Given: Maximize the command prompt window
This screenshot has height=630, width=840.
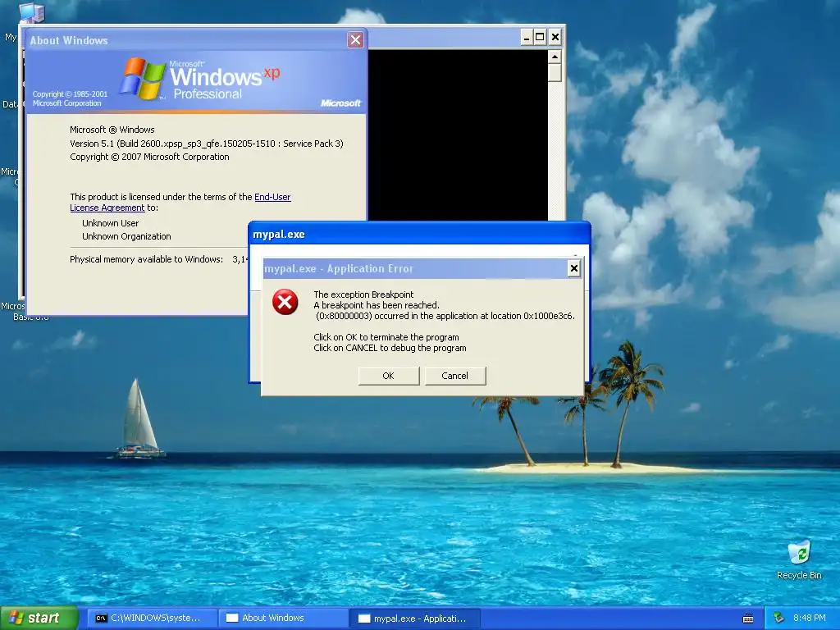Looking at the screenshot, I should [541, 37].
